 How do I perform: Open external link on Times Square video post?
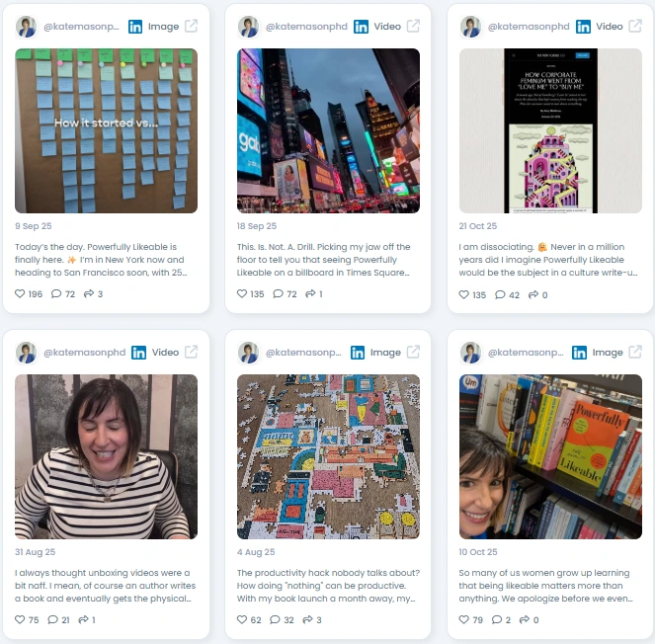point(413,26)
